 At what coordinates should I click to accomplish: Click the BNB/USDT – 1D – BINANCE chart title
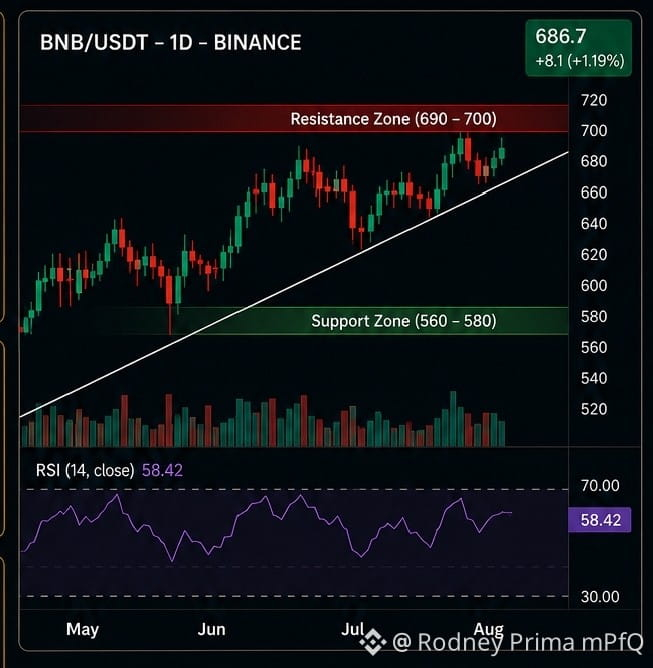[x=170, y=43]
